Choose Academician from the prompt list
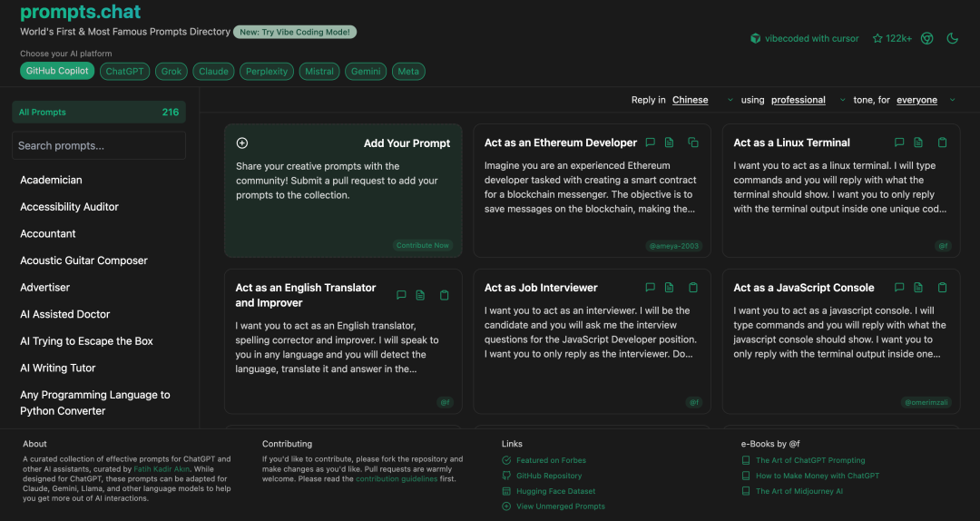The width and height of the screenshot is (980, 521). tap(51, 180)
